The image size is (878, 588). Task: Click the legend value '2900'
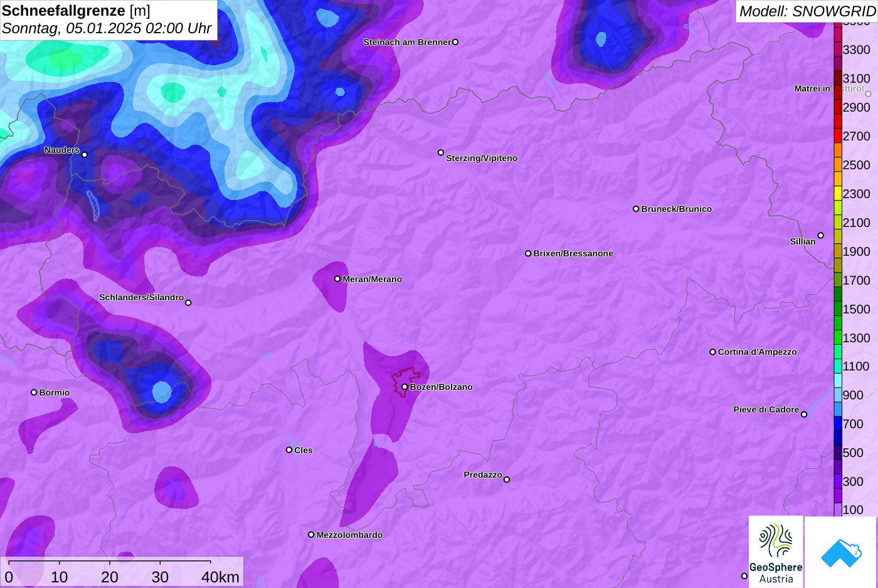tap(856, 107)
